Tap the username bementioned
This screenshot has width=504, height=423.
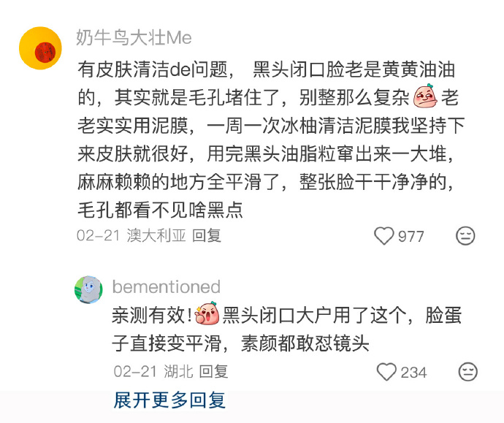point(167,286)
